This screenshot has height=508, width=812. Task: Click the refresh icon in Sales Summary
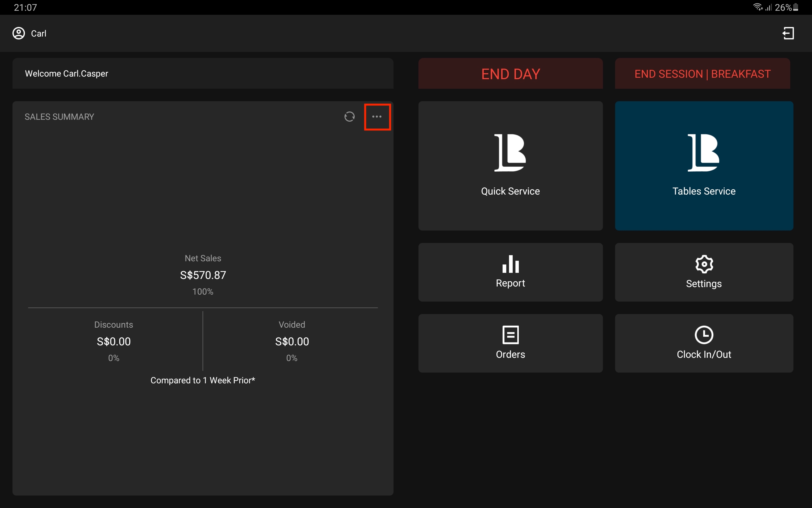[x=349, y=117]
